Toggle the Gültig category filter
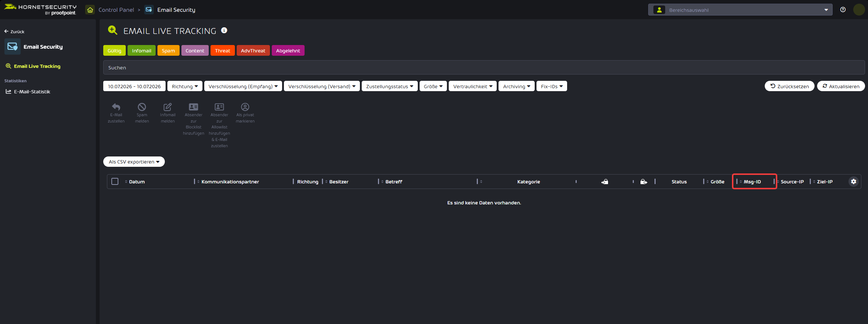Screen dimensions: 868x324 pos(114,51)
